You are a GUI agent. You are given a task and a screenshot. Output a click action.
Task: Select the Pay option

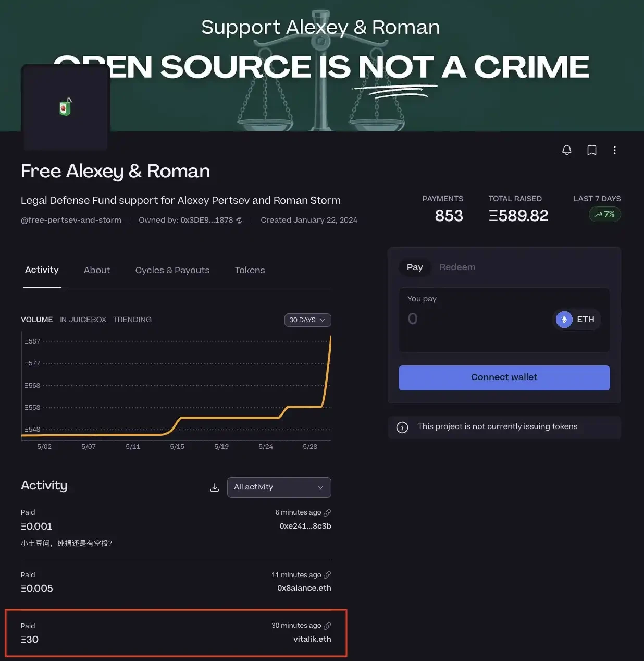[415, 267]
